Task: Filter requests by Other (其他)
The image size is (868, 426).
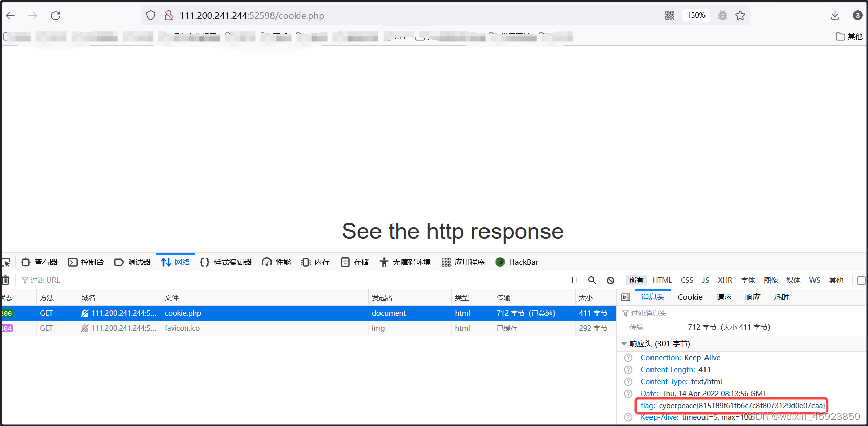Action: (836, 280)
